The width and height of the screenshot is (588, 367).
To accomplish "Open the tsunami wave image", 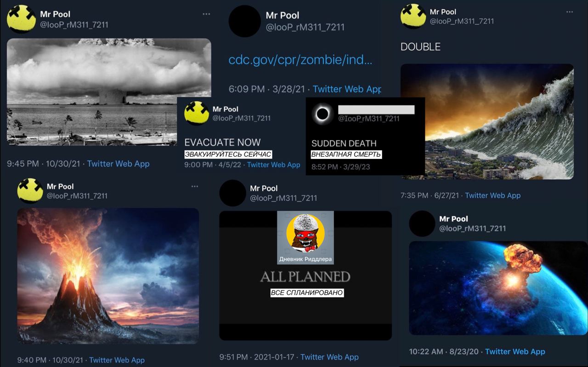I will point(487,121).
